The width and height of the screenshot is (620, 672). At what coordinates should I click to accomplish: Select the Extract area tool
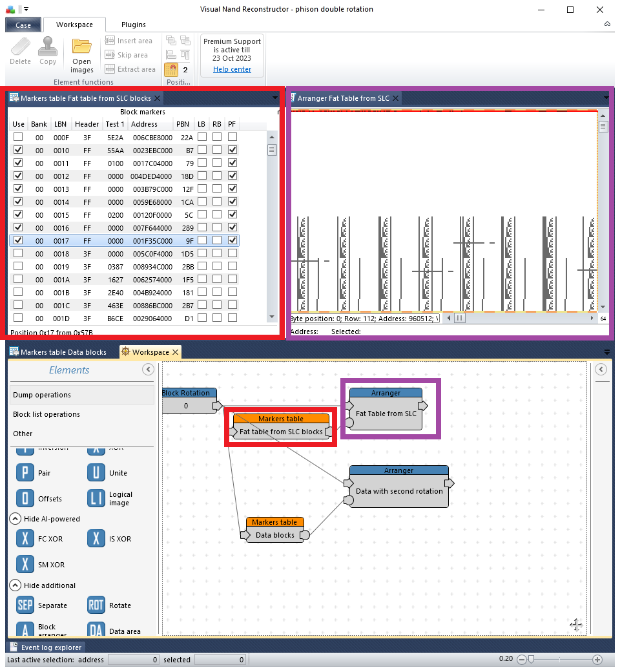130,69
